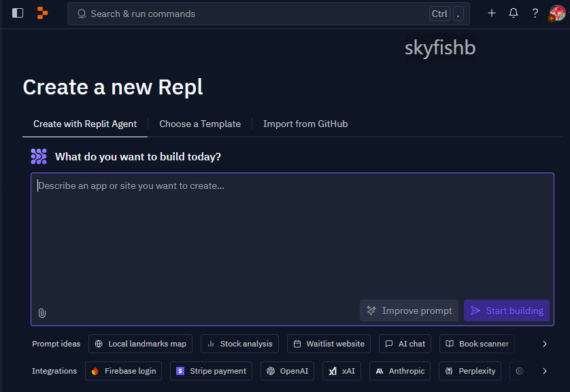Show more prompt ideas with the arrow
Image resolution: width=570 pixels, height=392 pixels.
click(x=545, y=344)
